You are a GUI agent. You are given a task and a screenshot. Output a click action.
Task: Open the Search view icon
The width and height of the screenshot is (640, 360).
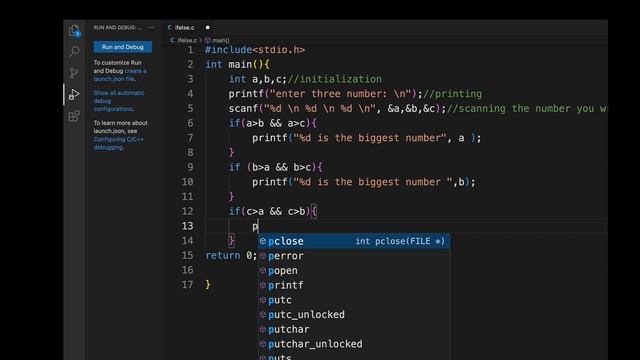pos(74,51)
